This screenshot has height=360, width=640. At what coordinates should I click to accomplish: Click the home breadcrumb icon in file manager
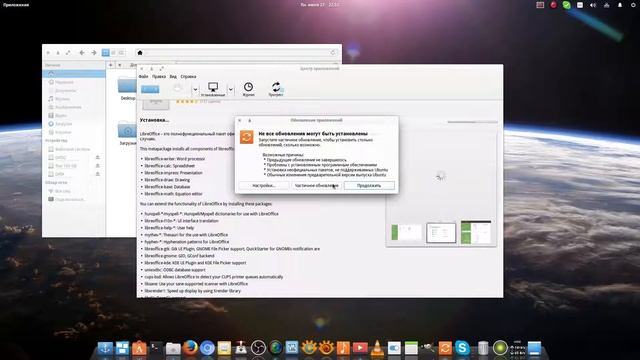point(140,53)
